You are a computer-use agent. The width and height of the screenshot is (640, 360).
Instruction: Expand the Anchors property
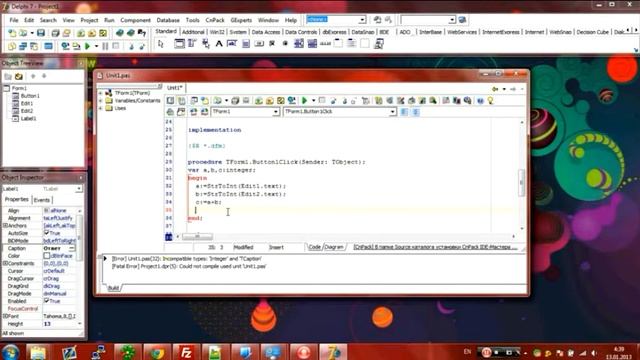(x=5, y=225)
